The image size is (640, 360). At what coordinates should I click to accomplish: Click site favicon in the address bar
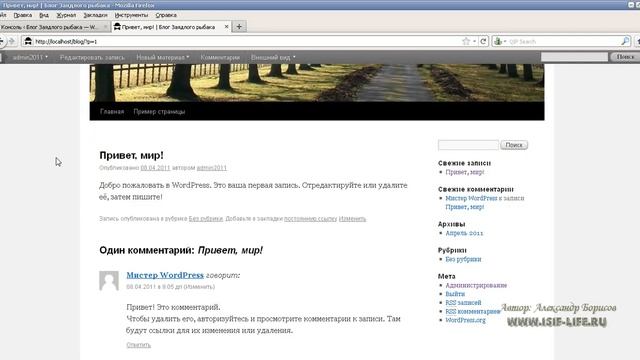(x=28, y=41)
